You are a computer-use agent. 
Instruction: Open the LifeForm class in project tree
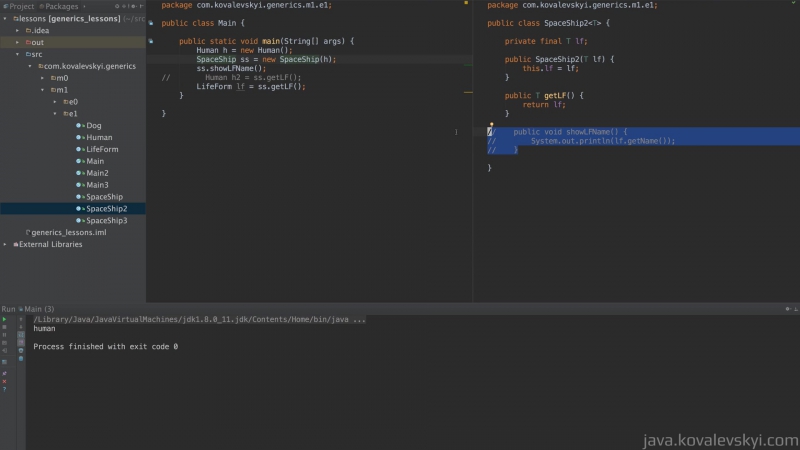102,149
